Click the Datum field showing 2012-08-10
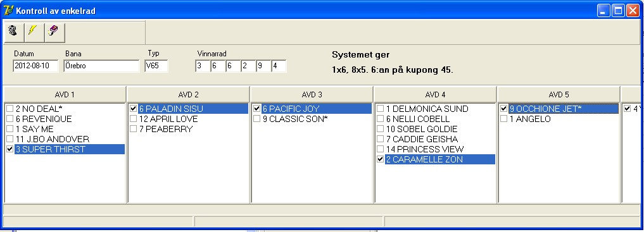 coord(35,66)
